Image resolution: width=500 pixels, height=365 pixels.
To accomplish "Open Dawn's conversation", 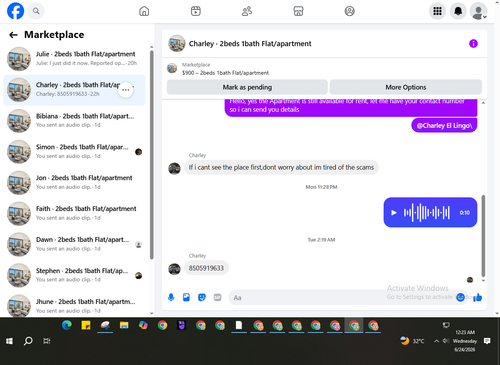I will [x=74, y=244].
